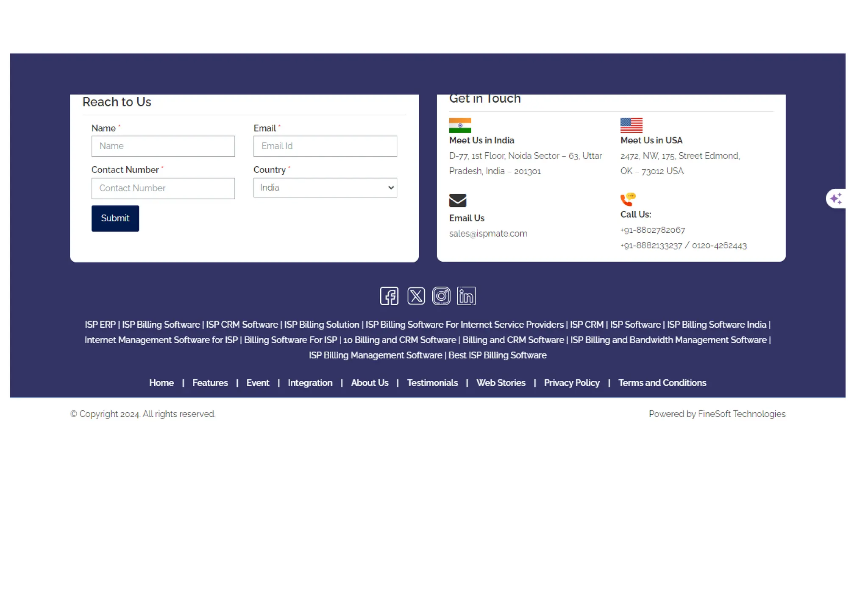The width and height of the screenshot is (868, 614).
Task: Expand the Country dropdown showing India
Action: point(325,187)
